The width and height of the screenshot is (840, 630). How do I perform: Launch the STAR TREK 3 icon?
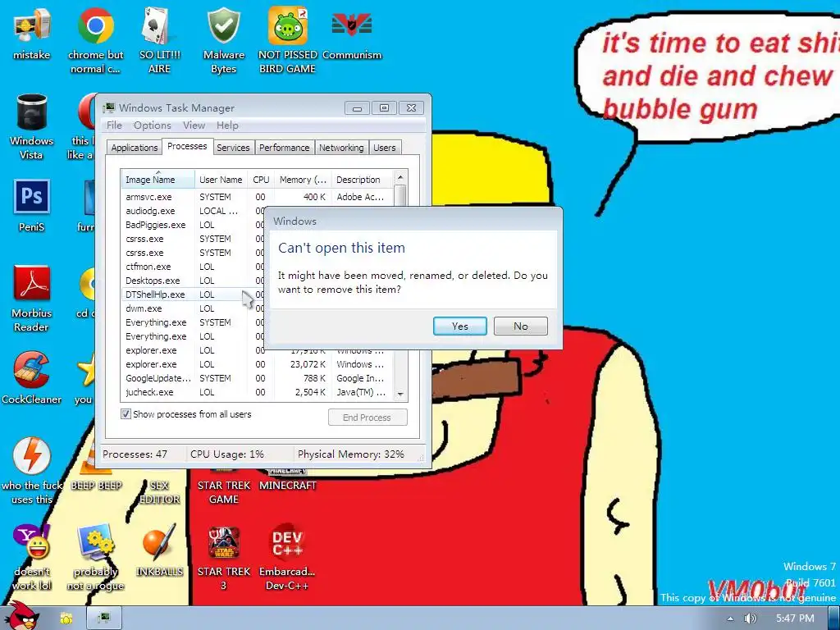click(223, 557)
